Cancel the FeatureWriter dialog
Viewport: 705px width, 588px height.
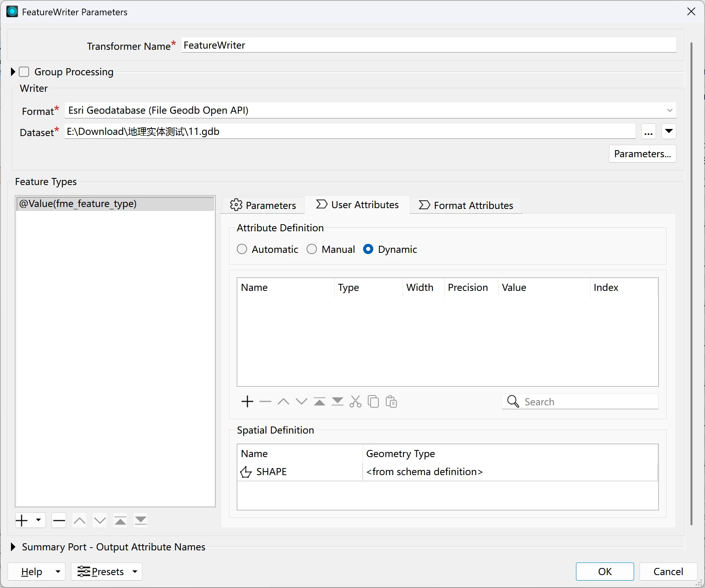coord(668,572)
